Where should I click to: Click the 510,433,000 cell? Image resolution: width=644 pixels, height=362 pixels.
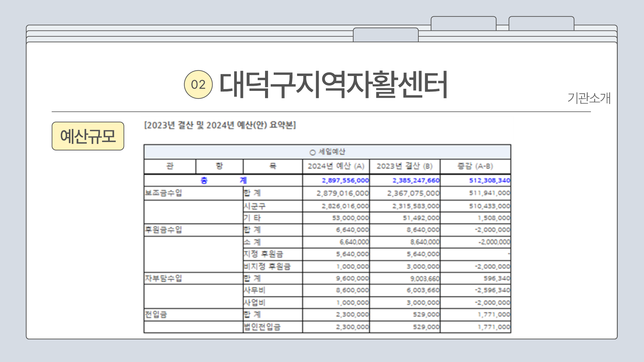click(490, 206)
